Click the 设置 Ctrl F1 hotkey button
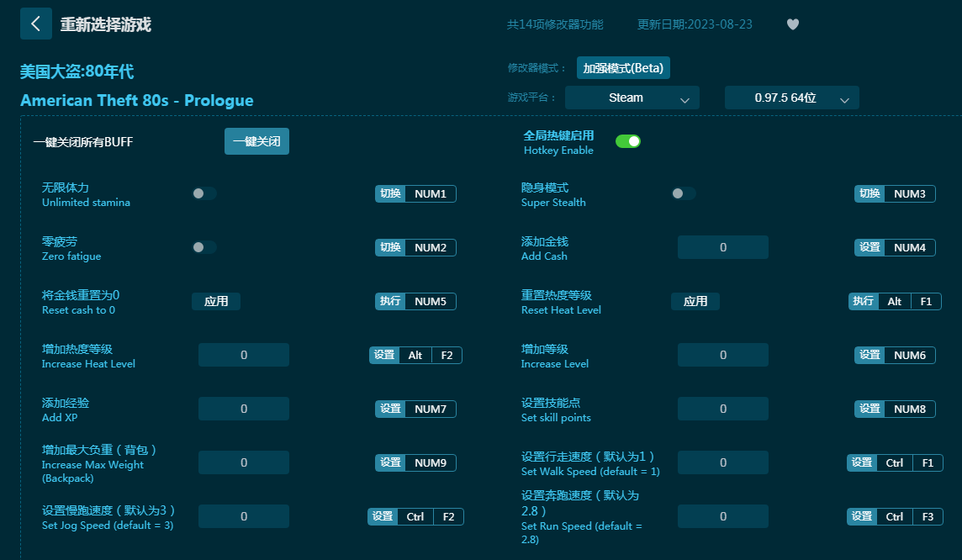Viewport: 962px width, 560px height. click(x=895, y=462)
